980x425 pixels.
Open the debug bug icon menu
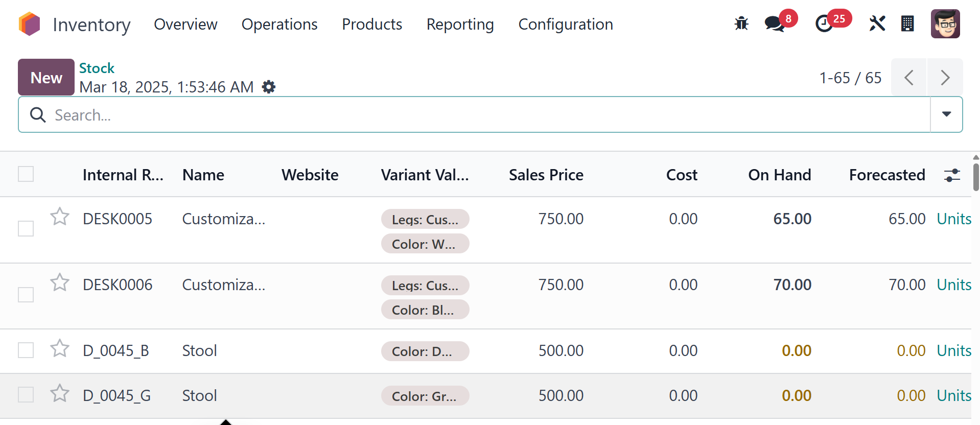click(x=741, y=24)
